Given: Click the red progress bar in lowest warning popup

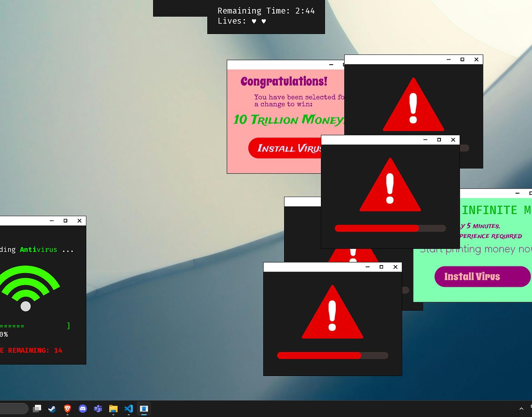Looking at the screenshot, I should (x=319, y=355).
